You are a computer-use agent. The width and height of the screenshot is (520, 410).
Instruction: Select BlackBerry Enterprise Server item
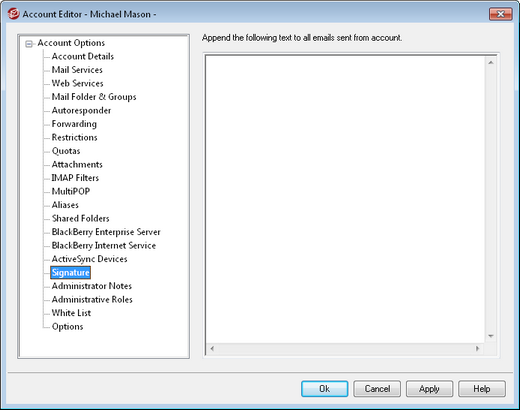(x=106, y=232)
